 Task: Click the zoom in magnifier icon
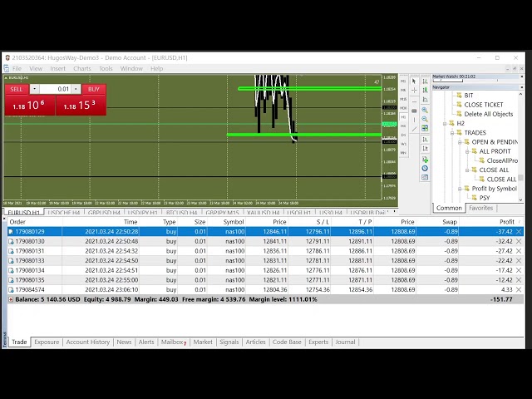click(x=425, y=109)
